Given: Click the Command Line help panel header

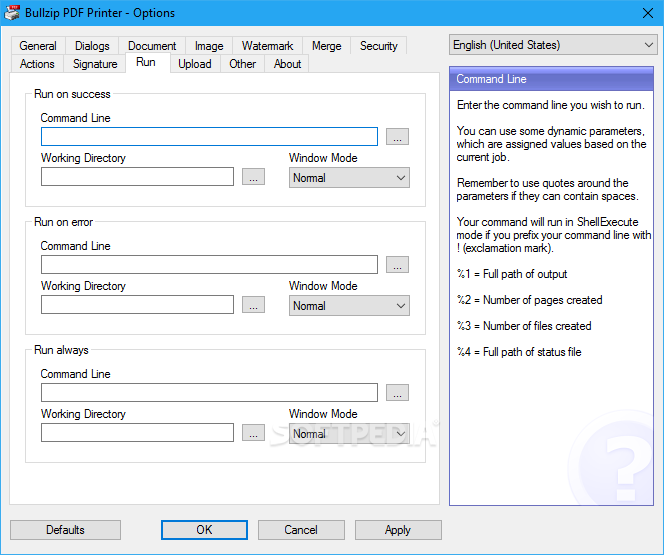Looking at the screenshot, I should [x=551, y=79].
